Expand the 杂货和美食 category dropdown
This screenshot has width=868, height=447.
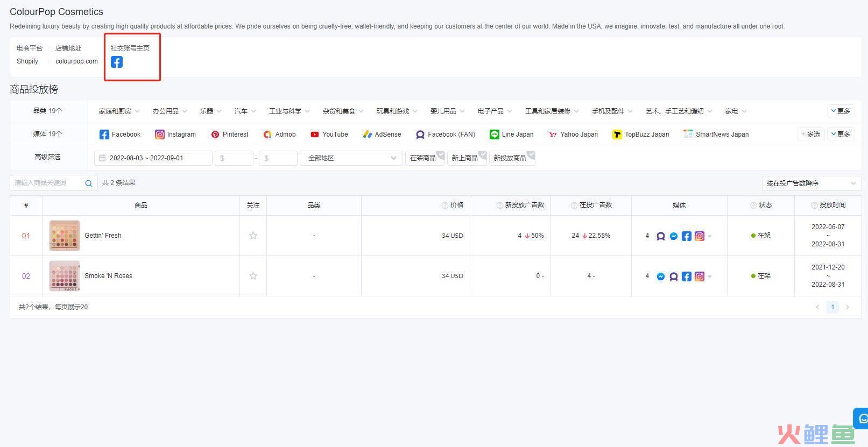[x=343, y=111]
